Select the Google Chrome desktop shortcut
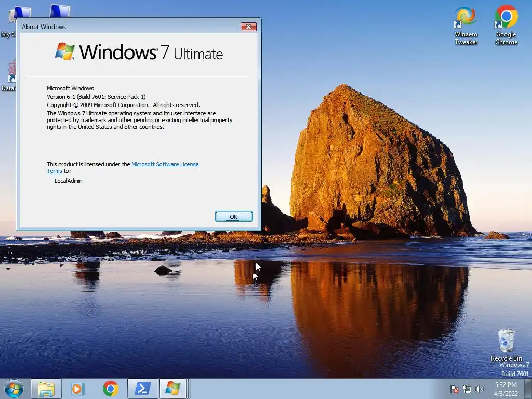Viewport: 532px width, 399px height. coord(506,26)
